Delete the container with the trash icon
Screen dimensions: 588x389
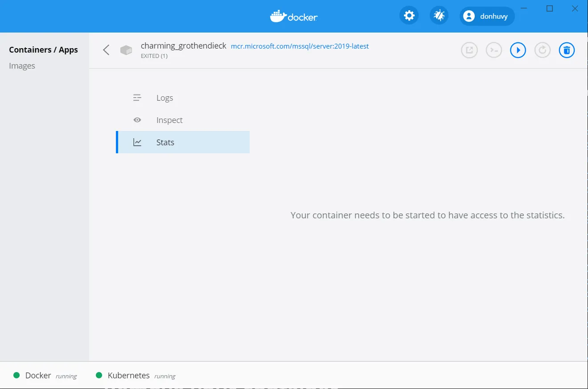(x=567, y=50)
